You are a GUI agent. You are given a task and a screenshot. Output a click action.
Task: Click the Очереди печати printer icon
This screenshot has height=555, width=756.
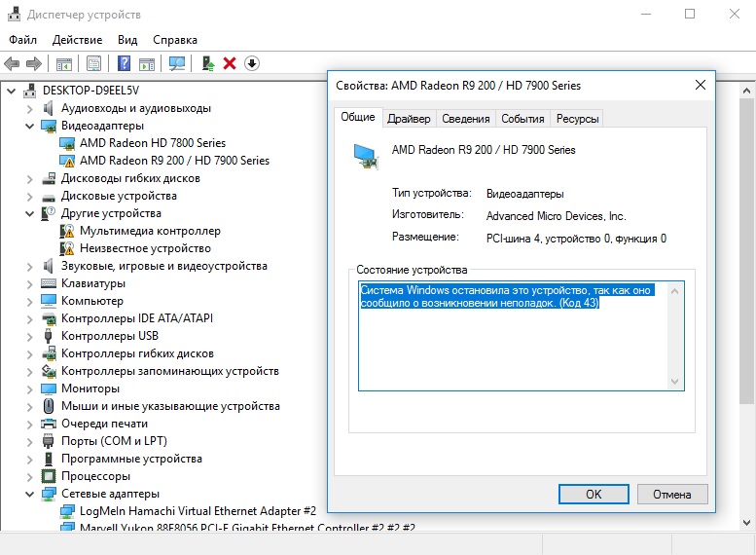click(49, 424)
